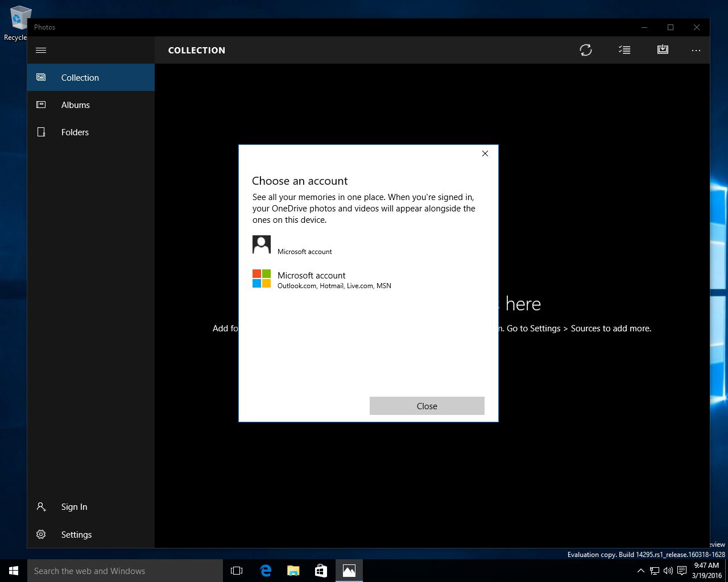Open Task View on the taskbar

(237, 571)
